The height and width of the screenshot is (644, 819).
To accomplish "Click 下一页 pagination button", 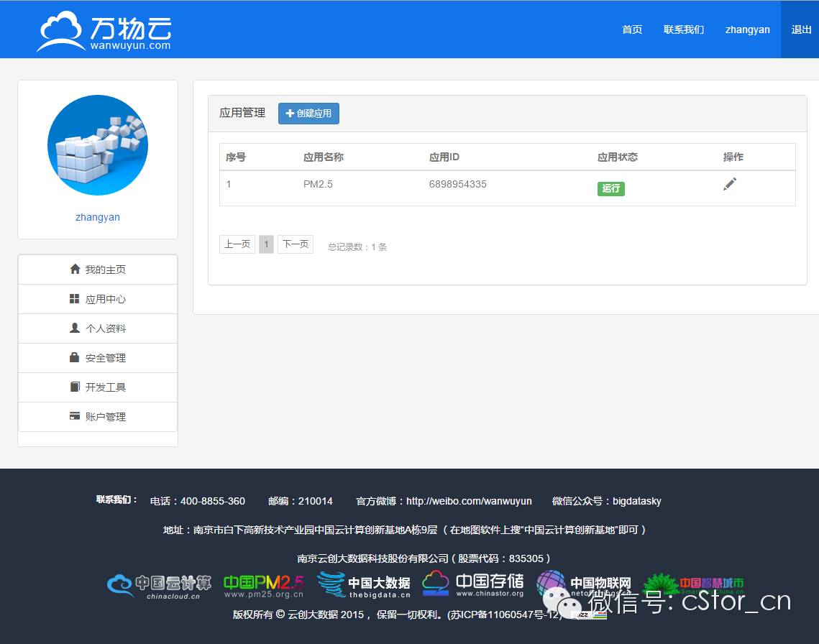I will (296, 244).
